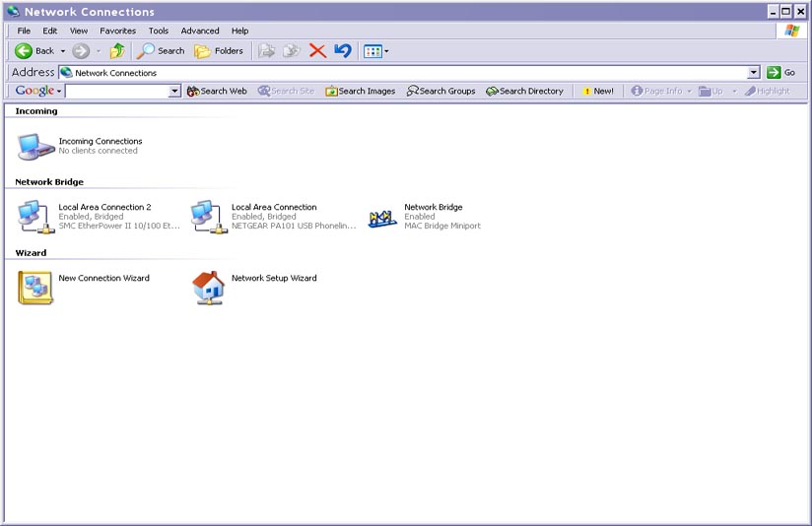The width and height of the screenshot is (812, 526).
Task: Click the Search Web button
Action: pos(217,92)
